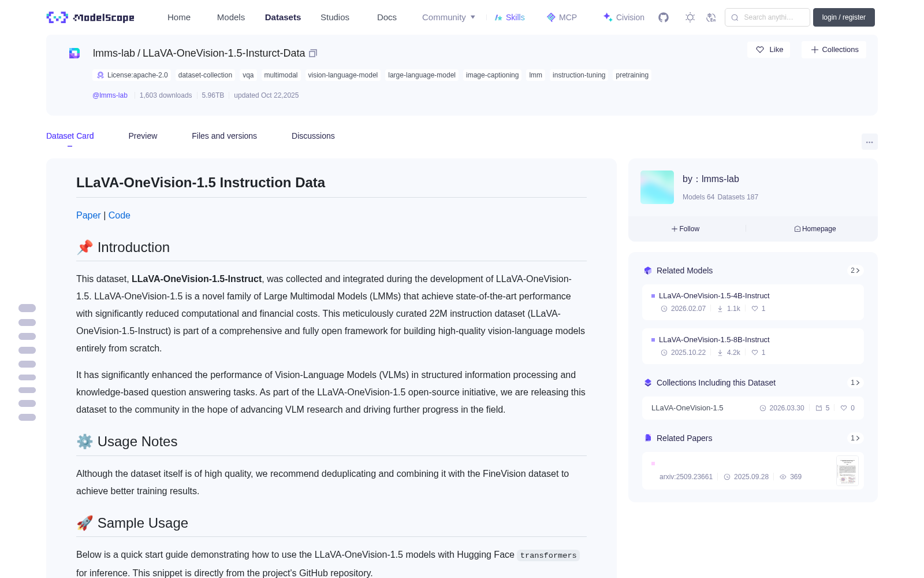Add dataset to Collections
The width and height of the screenshot is (924, 578).
point(834,50)
